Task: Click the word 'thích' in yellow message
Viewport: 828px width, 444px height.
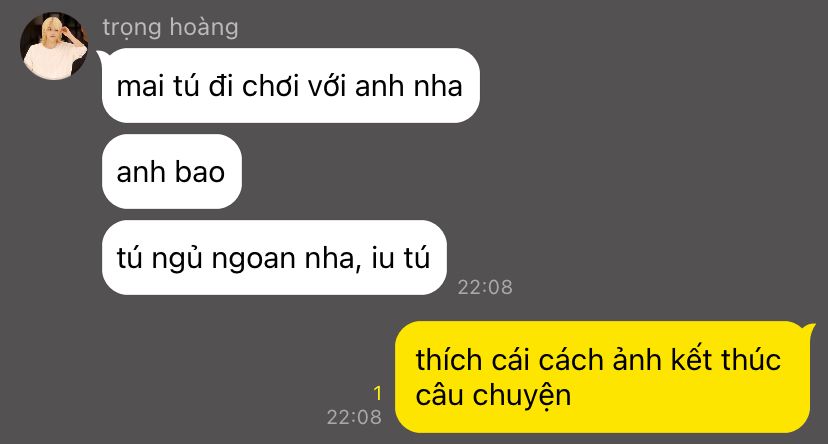Action: [x=449, y=360]
